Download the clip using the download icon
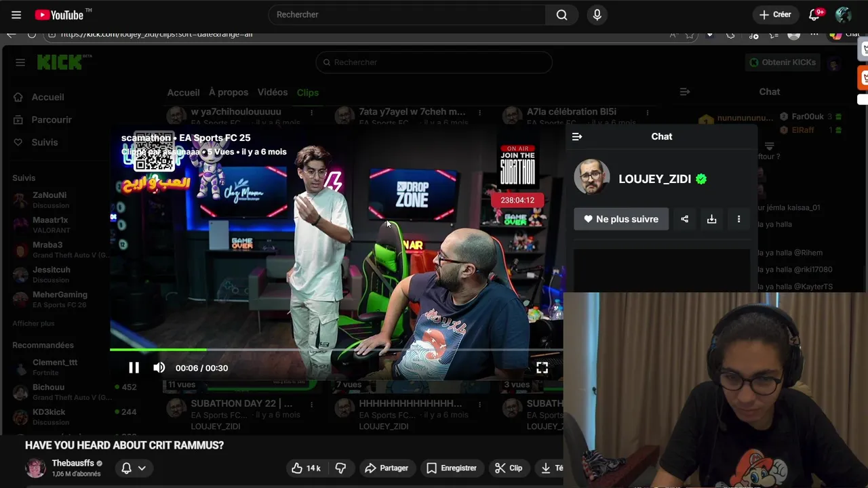Screen dimensions: 868x488 pos(711,219)
